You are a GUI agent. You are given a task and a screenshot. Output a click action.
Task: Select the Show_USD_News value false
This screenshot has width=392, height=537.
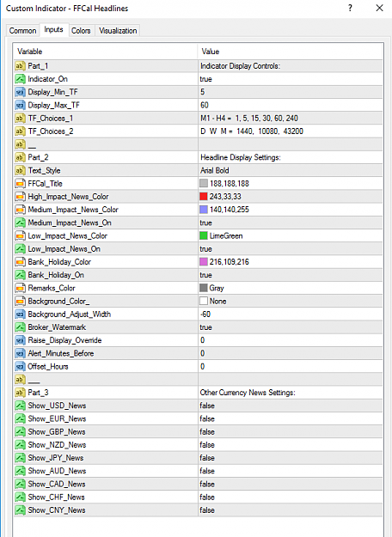(207, 406)
